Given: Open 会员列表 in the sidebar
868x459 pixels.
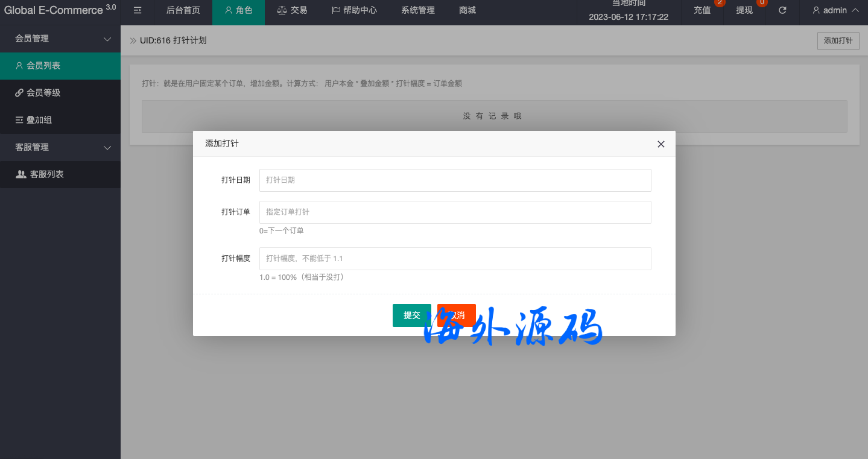Looking at the screenshot, I should (43, 66).
